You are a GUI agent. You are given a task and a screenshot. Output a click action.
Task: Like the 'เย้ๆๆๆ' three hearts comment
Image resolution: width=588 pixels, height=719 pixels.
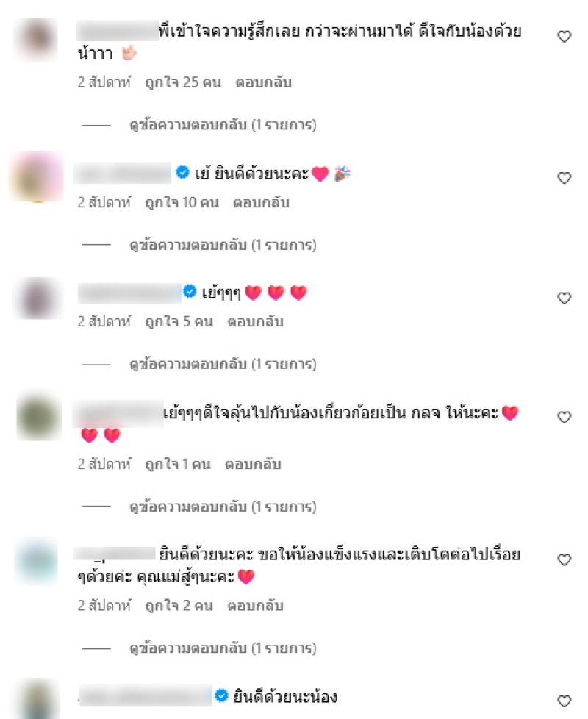(x=564, y=298)
